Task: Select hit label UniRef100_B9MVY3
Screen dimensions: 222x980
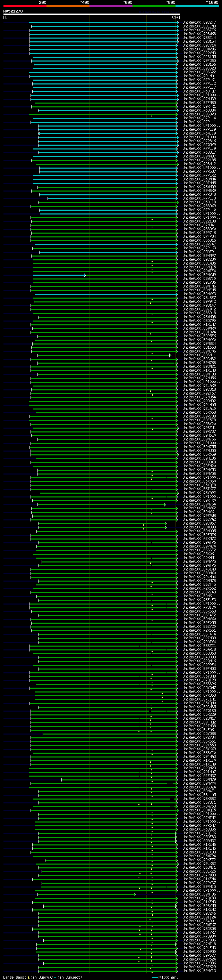Action: point(199,294)
